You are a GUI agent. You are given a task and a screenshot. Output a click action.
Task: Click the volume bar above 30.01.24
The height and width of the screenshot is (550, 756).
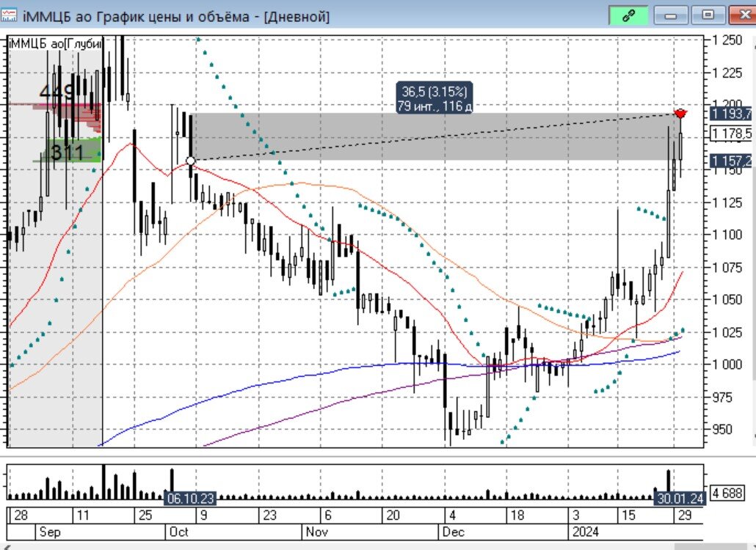coord(668,480)
